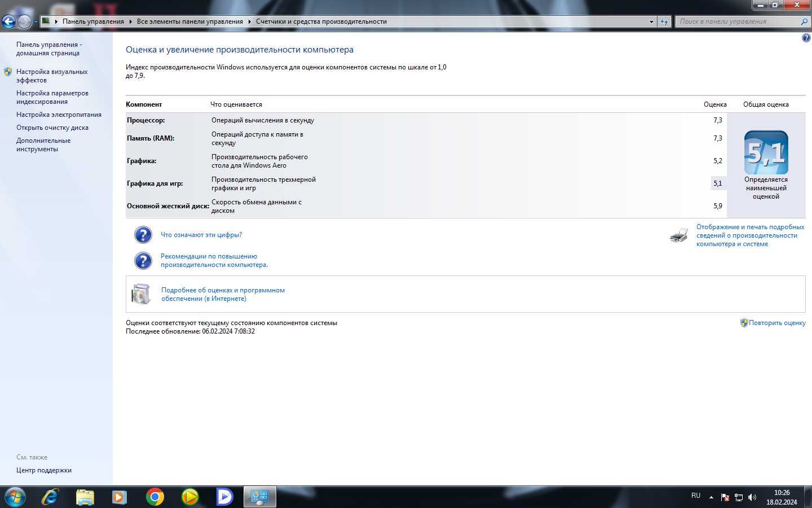Open 'Открыть очистку диска' link
Screen dimensions: 812x508
(x=52, y=128)
